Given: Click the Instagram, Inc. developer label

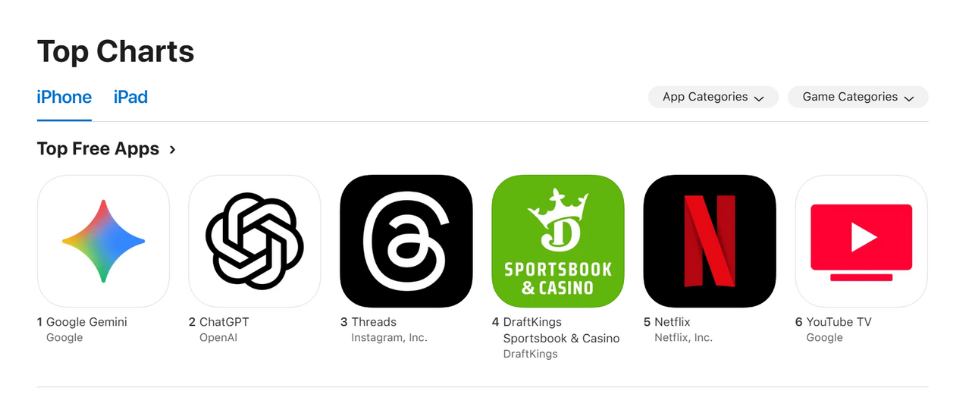Looking at the screenshot, I should coord(389,338).
